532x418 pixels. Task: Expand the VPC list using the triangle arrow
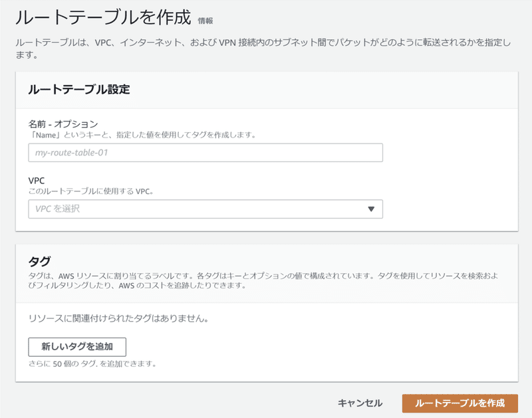tap(371, 209)
